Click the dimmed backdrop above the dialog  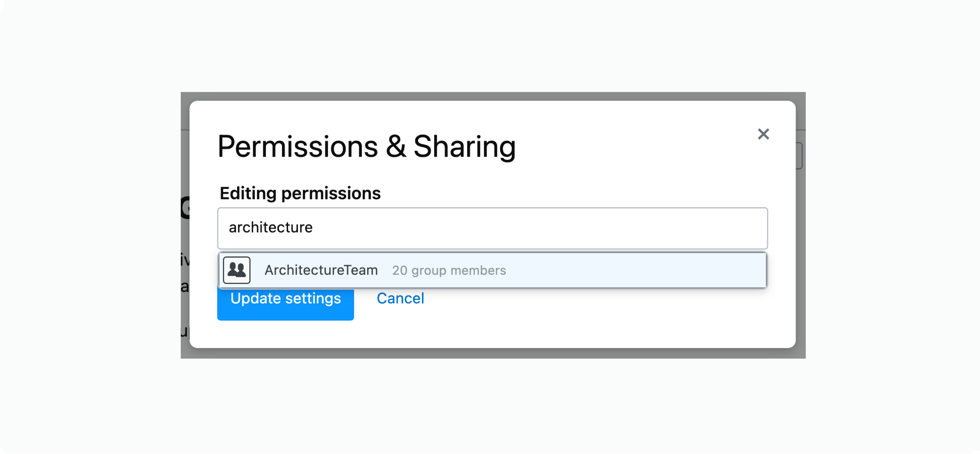pyautogui.click(x=493, y=96)
